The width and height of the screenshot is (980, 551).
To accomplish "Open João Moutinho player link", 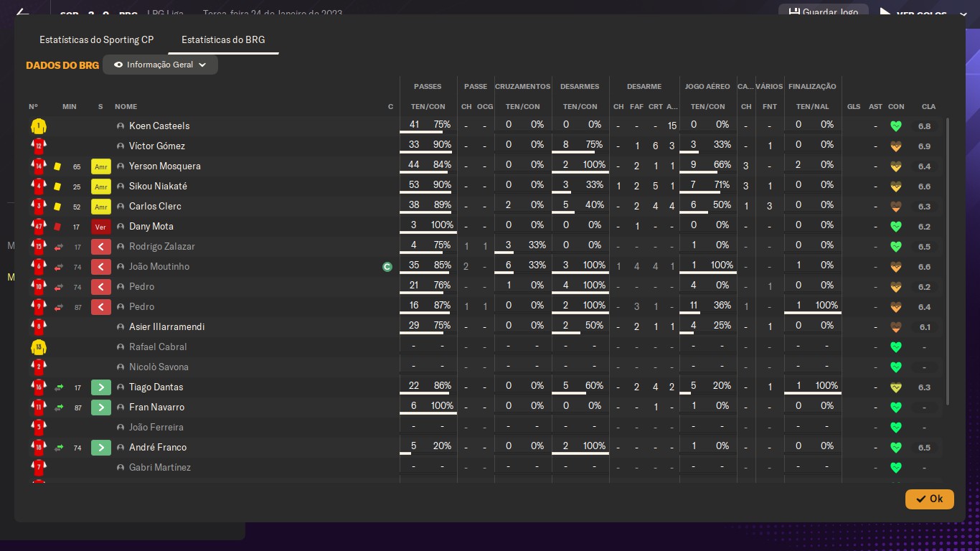I will (159, 267).
